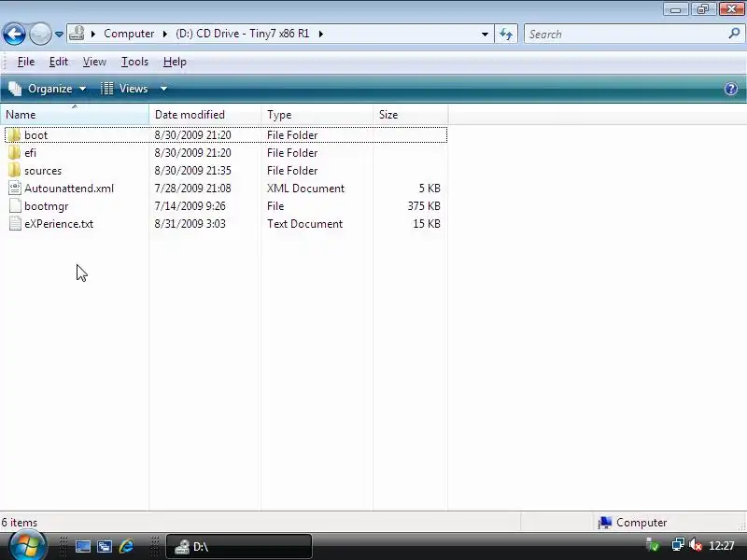This screenshot has height=560, width=747.
Task: Click XML Document type cell
Action: point(305,189)
